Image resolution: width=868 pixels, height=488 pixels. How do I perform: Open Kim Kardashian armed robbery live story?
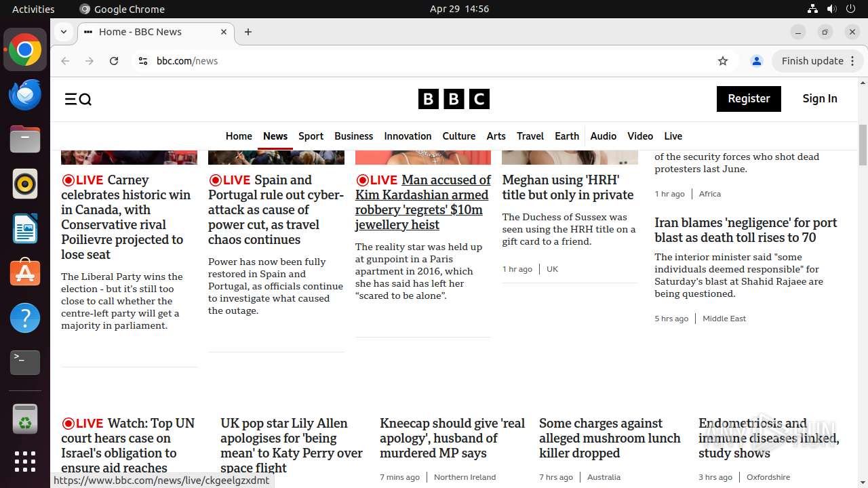click(423, 202)
